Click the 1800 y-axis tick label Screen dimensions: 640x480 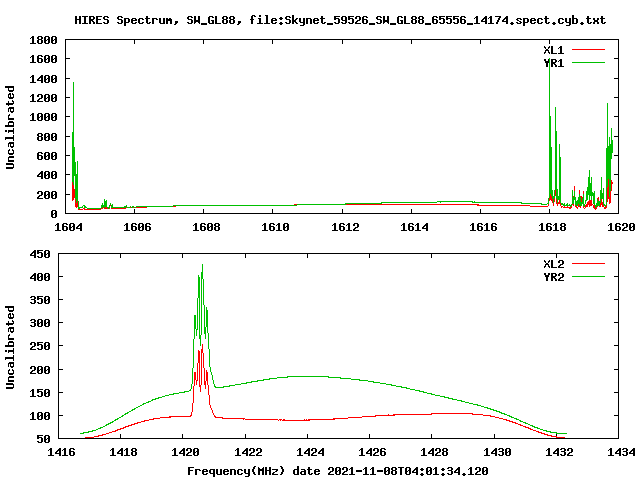click(42, 40)
